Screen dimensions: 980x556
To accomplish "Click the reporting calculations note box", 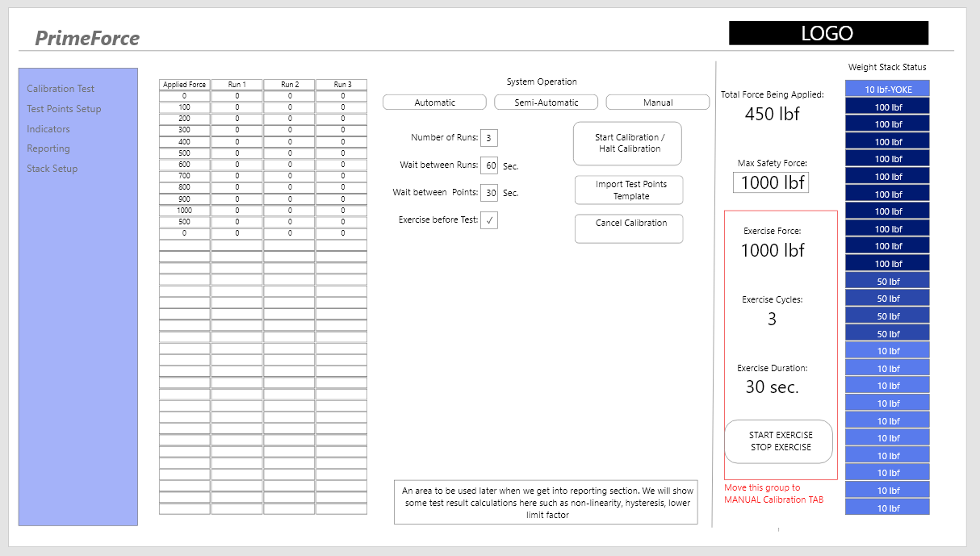I will point(546,502).
